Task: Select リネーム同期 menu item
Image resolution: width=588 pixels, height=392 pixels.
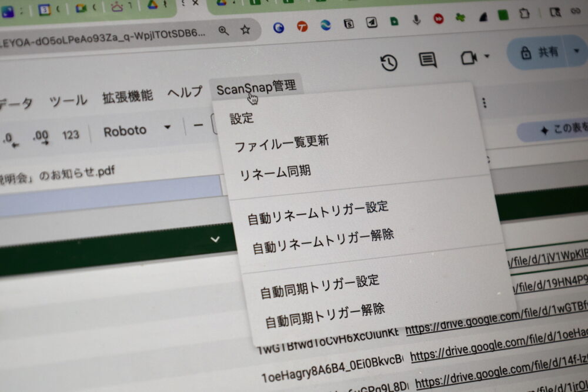Action: pos(275,172)
